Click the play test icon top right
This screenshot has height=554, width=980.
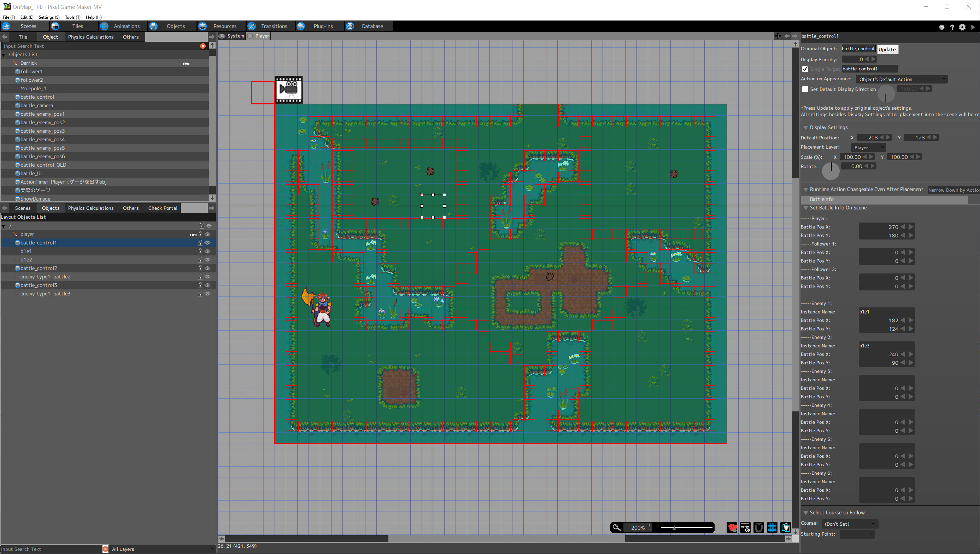(974, 27)
